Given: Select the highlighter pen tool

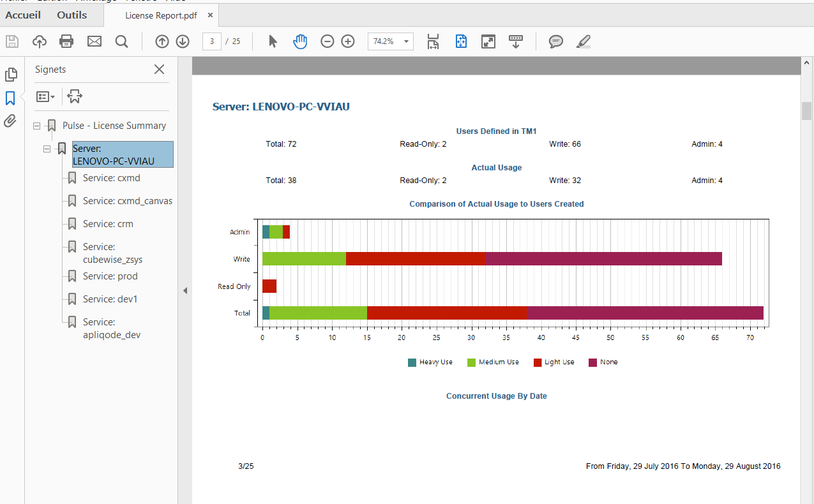Looking at the screenshot, I should point(583,41).
